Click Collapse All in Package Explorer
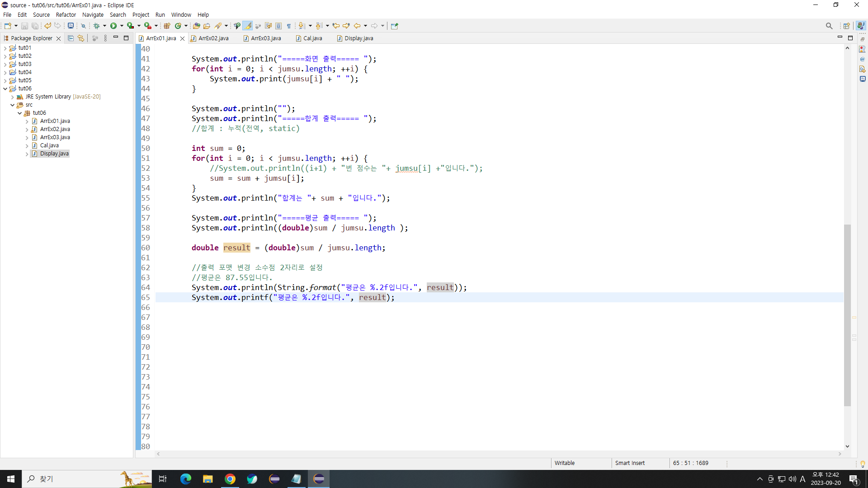The width and height of the screenshot is (868, 488). tap(71, 38)
